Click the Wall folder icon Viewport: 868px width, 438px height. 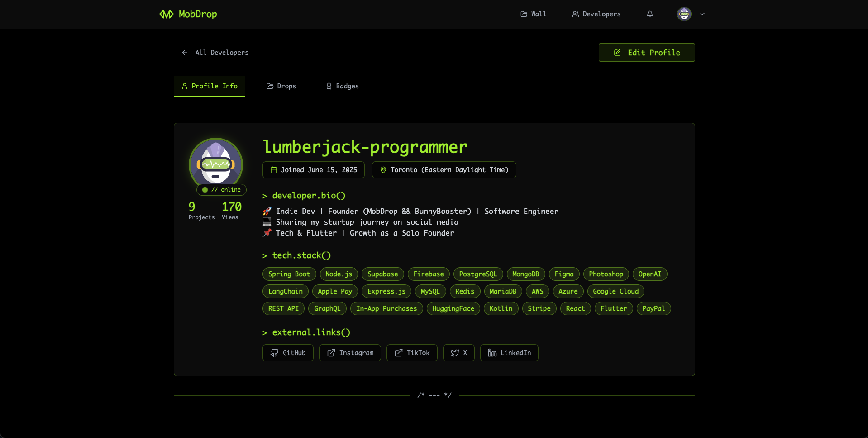pyautogui.click(x=524, y=14)
